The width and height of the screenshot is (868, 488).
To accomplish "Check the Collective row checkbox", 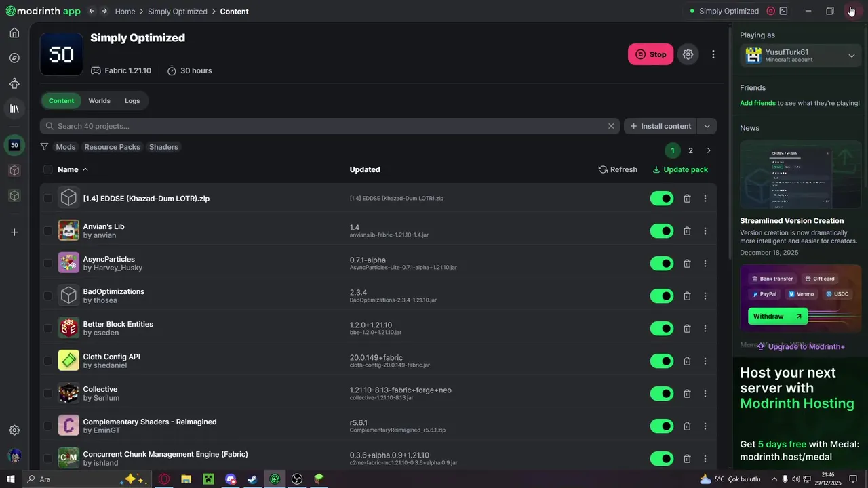I will point(47,394).
